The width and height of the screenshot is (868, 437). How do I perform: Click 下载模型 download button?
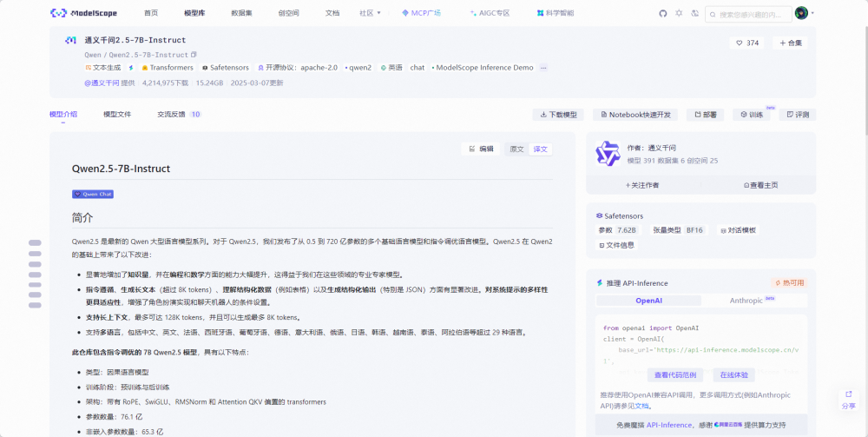click(x=558, y=115)
